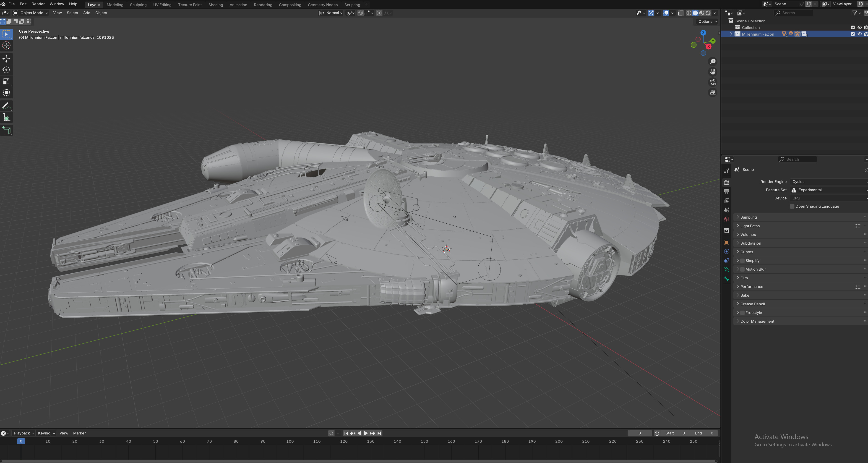Open the Bone properties tab
Viewport: 868px width, 463px height.
coord(727,279)
